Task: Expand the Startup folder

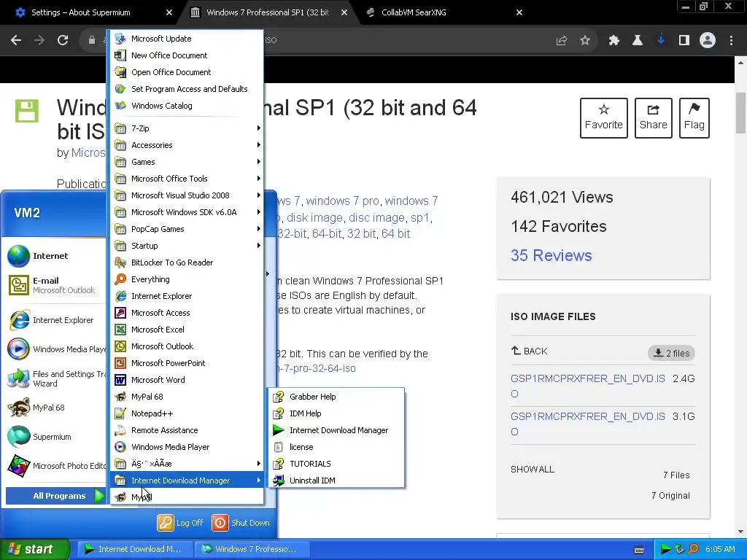Action: [187, 246]
